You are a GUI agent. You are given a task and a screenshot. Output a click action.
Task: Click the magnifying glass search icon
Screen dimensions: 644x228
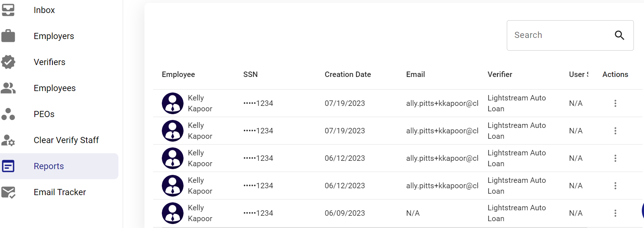619,35
